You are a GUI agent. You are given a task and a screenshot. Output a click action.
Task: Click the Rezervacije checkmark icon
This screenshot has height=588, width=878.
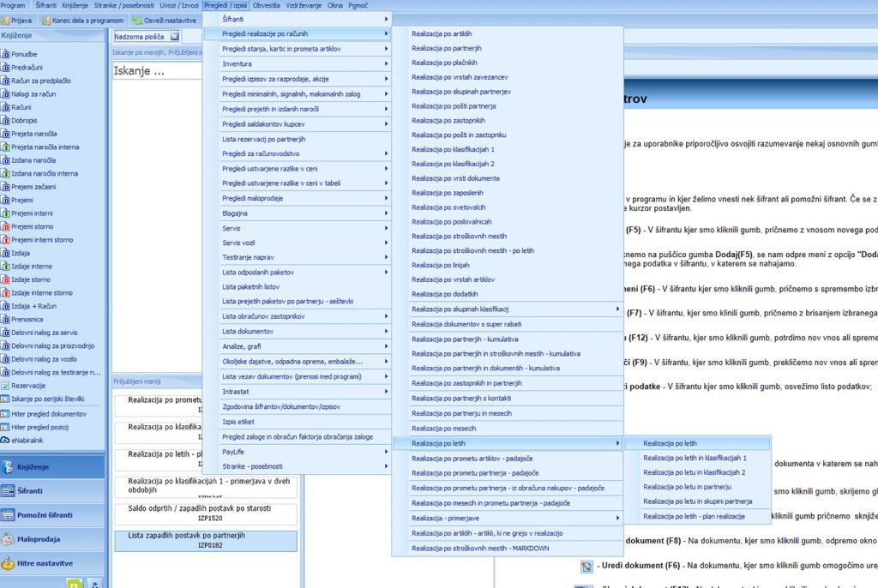pos(5,386)
